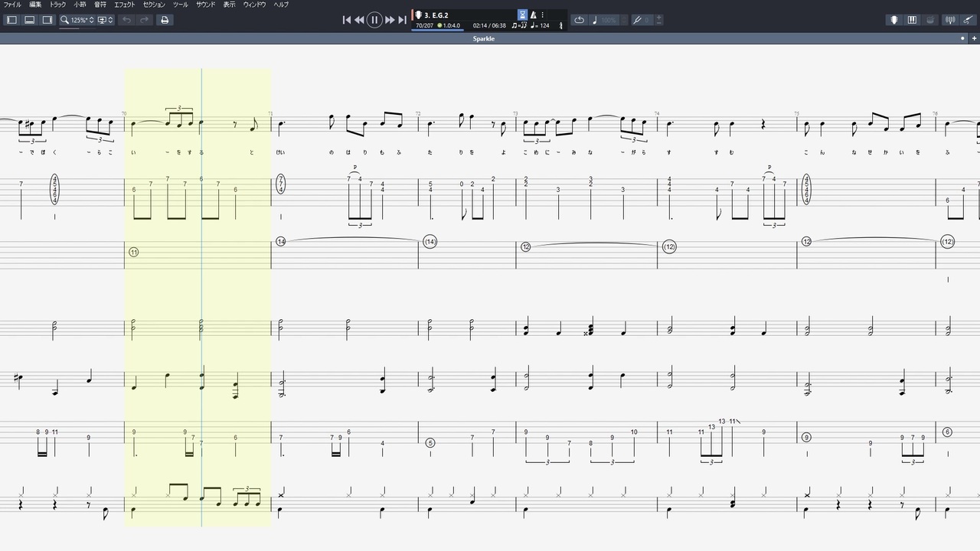Click bar number 75 in the score

click(x=797, y=113)
